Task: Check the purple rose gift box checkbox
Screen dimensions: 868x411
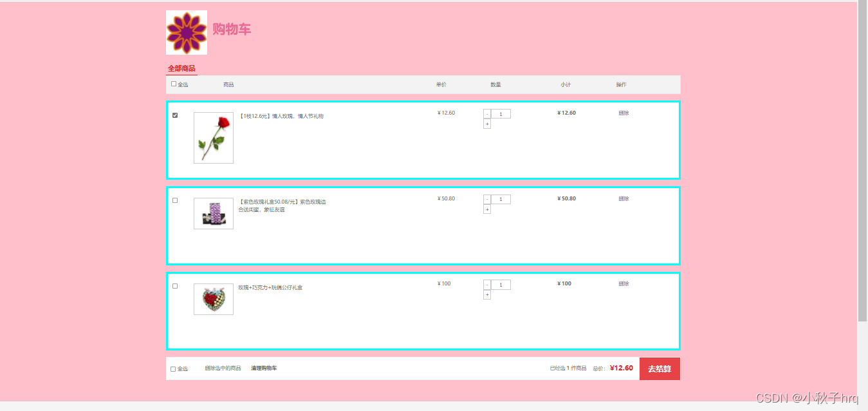Action: tap(175, 200)
